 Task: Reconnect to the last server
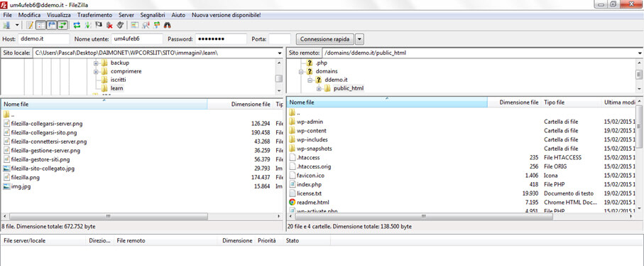point(120,25)
